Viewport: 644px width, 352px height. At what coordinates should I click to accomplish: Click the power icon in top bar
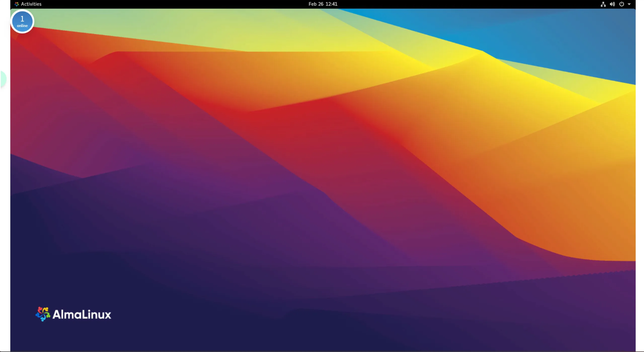click(x=621, y=4)
